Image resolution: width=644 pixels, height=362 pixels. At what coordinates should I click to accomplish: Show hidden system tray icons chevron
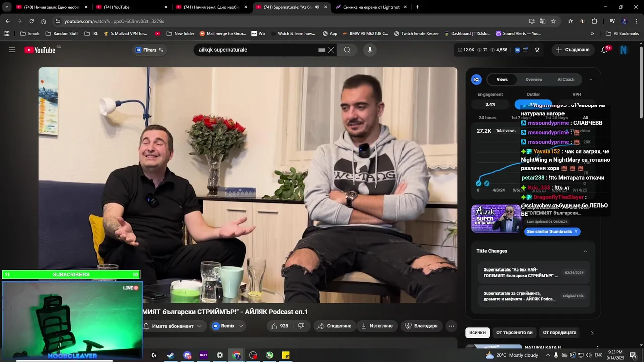(548, 355)
